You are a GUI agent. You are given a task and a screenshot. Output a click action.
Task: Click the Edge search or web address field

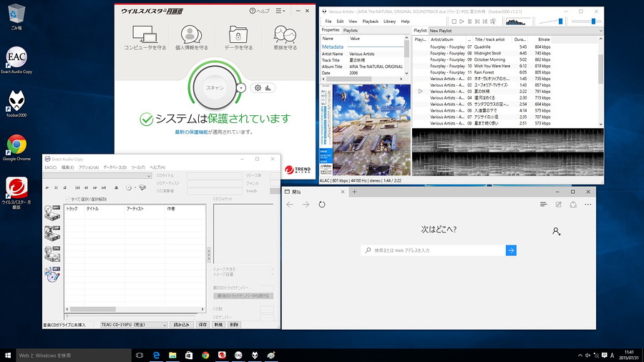431,250
